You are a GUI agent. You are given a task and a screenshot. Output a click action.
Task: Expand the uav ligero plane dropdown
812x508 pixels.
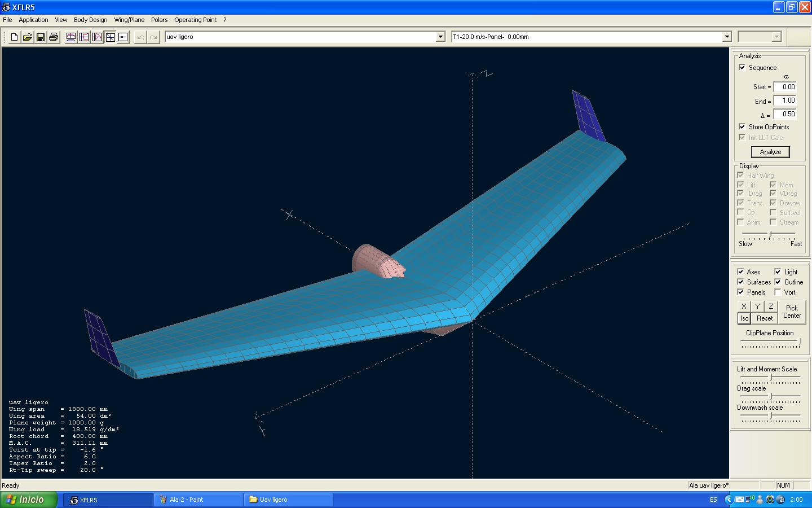[x=440, y=37]
